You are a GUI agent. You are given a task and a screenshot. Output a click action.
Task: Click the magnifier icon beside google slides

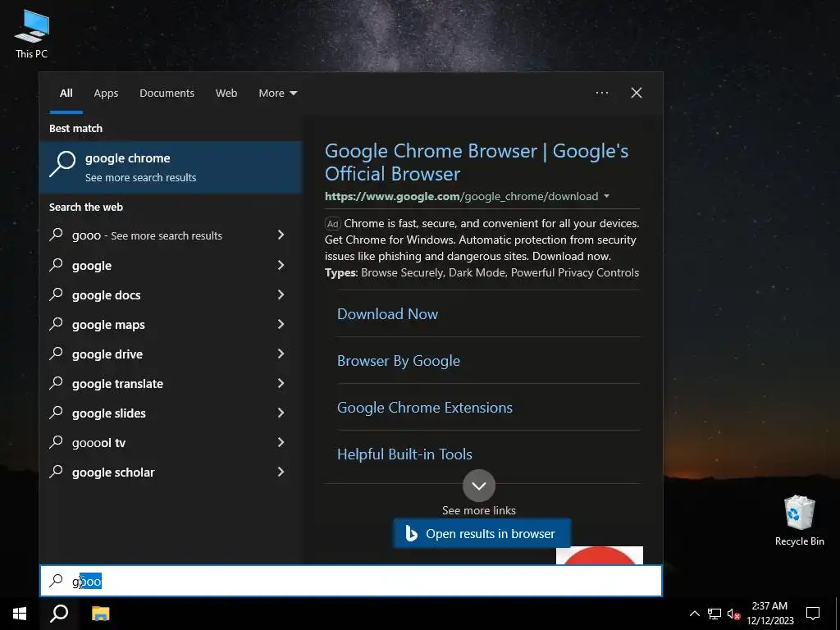click(x=57, y=412)
